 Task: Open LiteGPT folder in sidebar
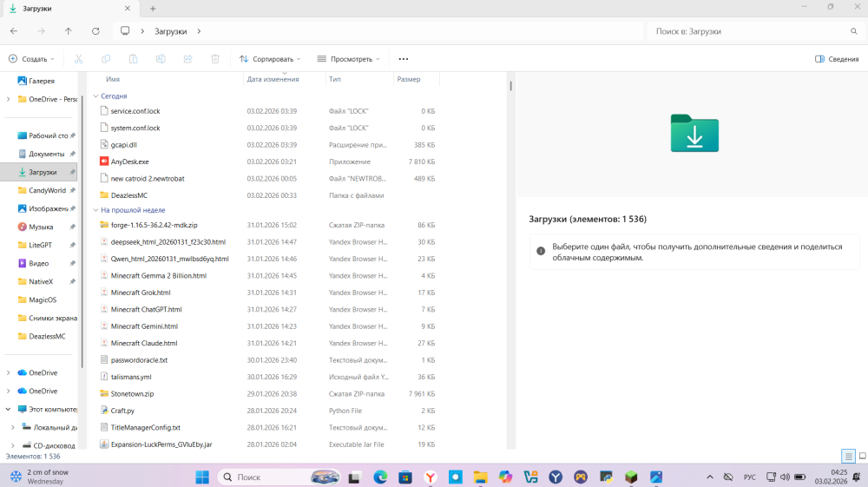click(41, 245)
